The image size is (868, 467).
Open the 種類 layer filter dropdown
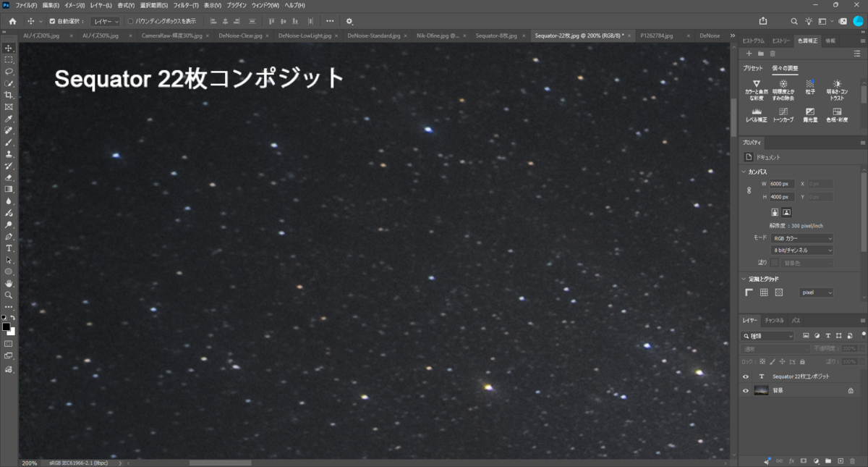pyautogui.click(x=767, y=336)
